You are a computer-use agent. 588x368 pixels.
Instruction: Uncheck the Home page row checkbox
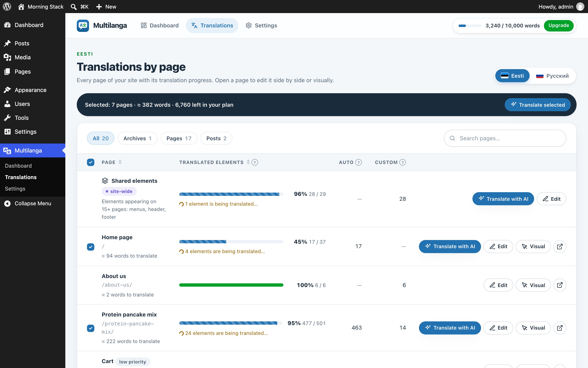coord(91,247)
